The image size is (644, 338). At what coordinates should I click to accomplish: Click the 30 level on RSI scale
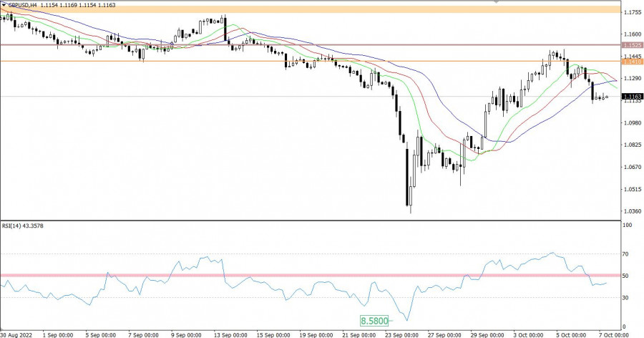pos(625,297)
